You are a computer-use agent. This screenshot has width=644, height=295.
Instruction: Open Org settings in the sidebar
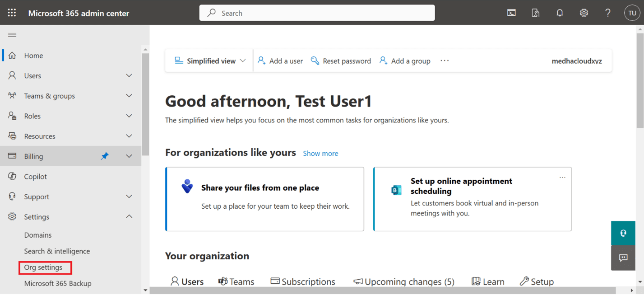45,267
